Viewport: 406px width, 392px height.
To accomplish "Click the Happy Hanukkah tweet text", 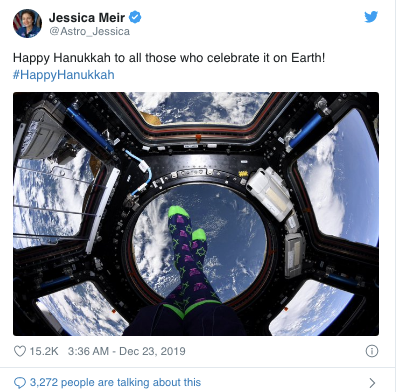I will point(169,58).
